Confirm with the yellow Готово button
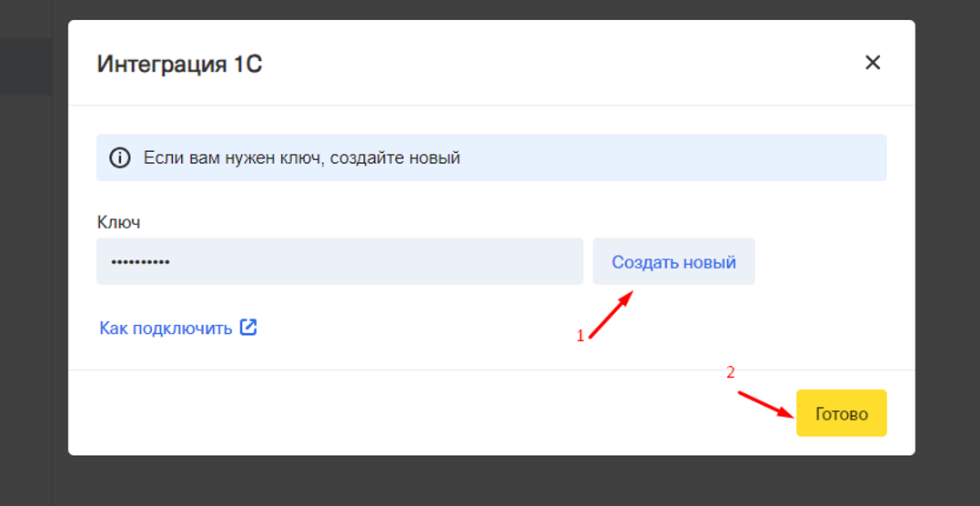 pos(841,414)
